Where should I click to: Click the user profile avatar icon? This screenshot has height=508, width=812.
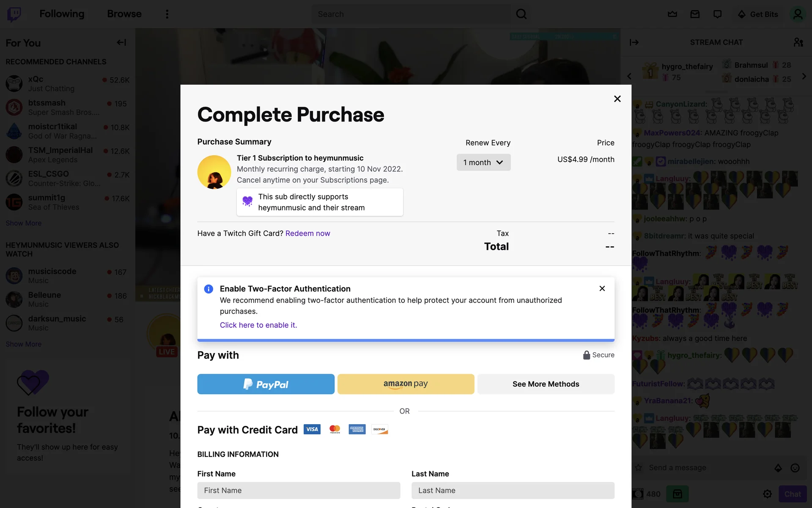coord(798,14)
